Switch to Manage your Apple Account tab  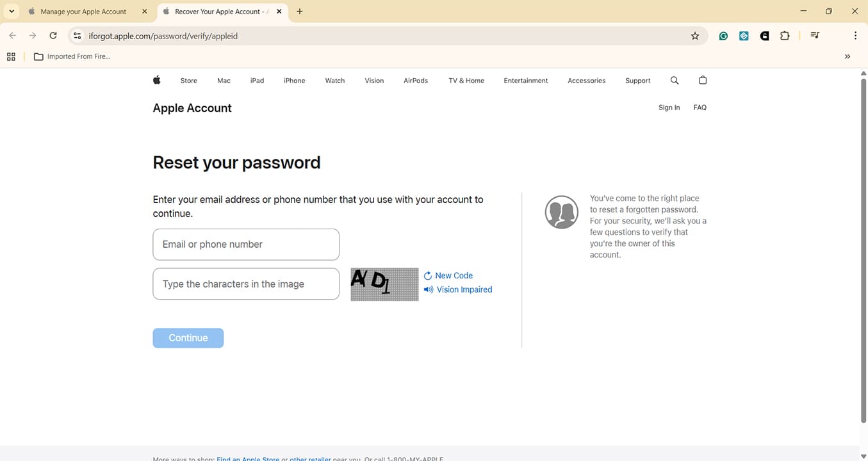[x=83, y=12]
